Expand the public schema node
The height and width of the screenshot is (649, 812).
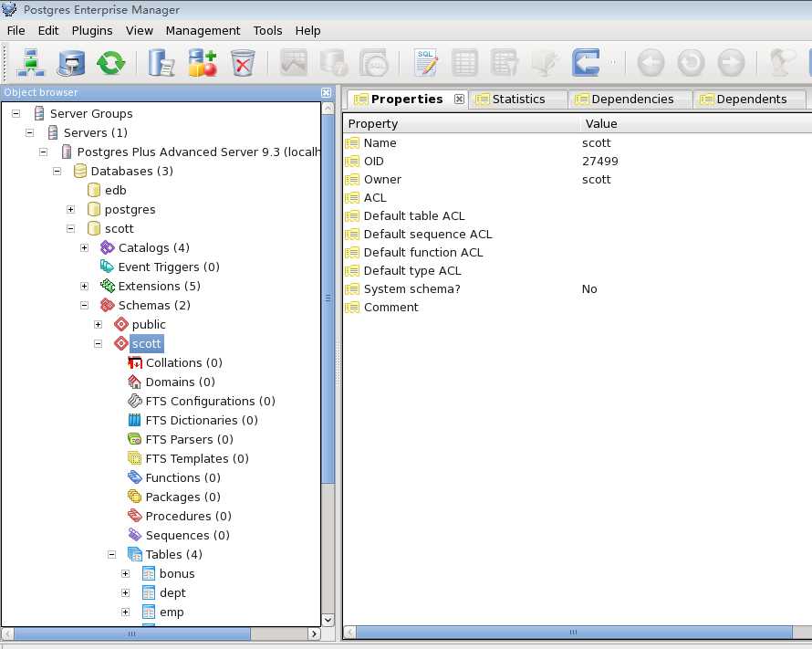tap(99, 324)
